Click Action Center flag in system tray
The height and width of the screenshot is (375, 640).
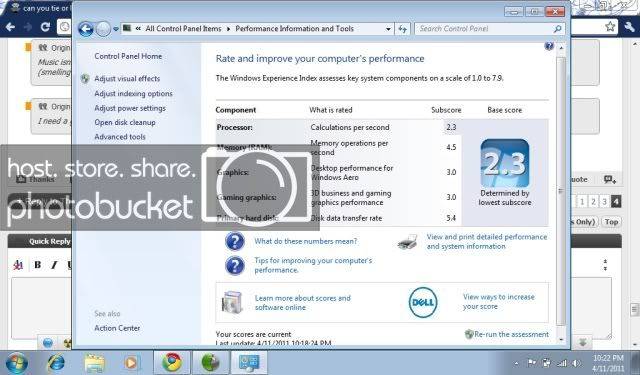click(x=531, y=363)
